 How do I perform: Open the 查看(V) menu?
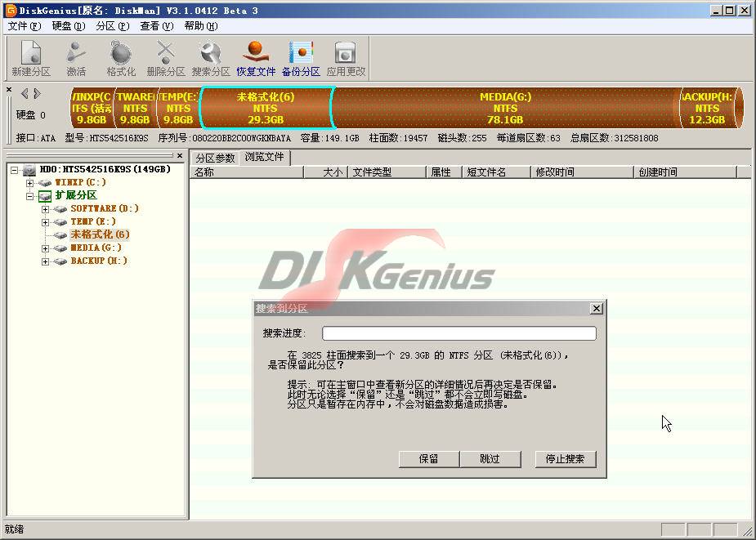point(157,26)
